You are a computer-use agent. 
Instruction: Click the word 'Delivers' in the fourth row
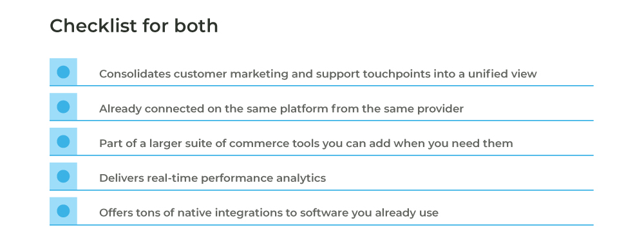(x=122, y=179)
